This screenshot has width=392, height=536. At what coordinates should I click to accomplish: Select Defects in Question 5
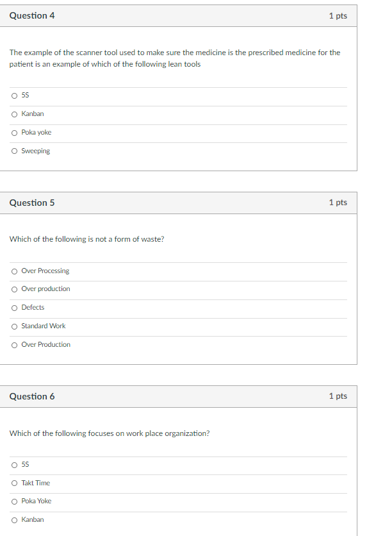coord(14,307)
